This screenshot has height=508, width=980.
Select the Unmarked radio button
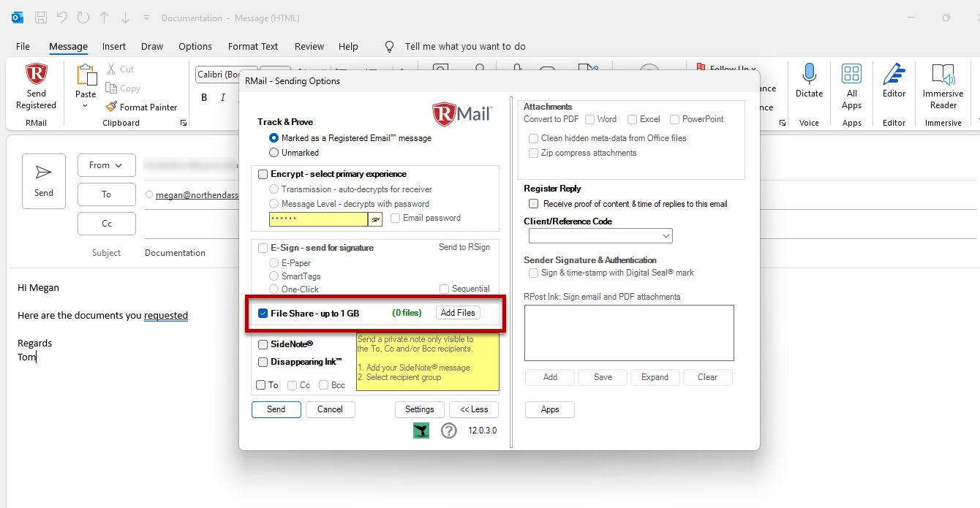pyautogui.click(x=274, y=153)
